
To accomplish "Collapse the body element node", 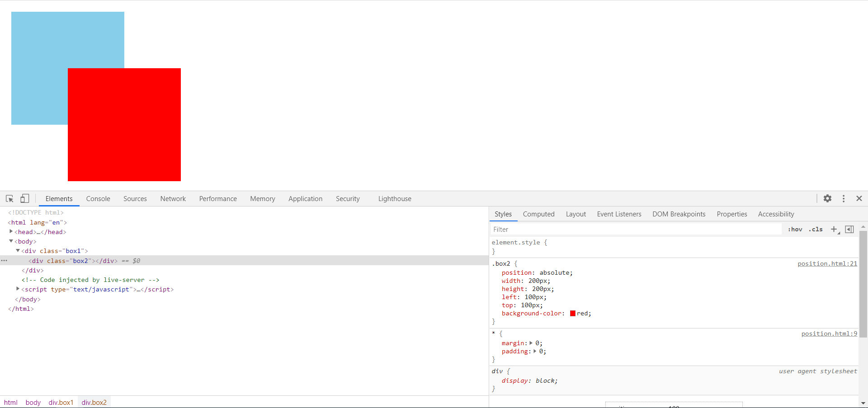I will pos(11,241).
